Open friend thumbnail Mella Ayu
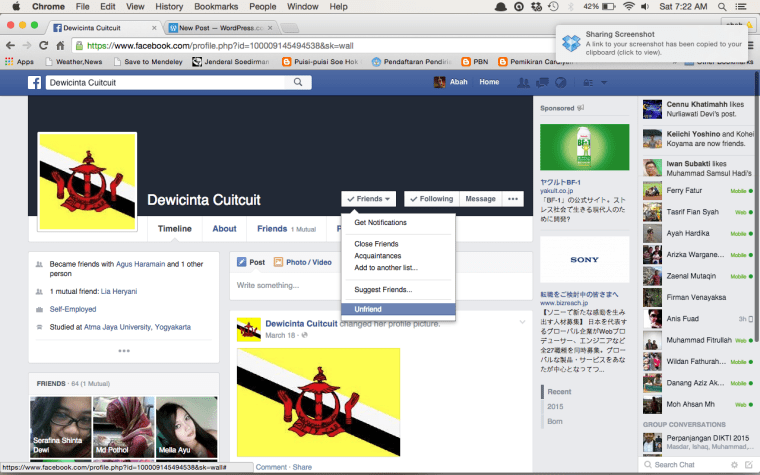 pos(186,427)
